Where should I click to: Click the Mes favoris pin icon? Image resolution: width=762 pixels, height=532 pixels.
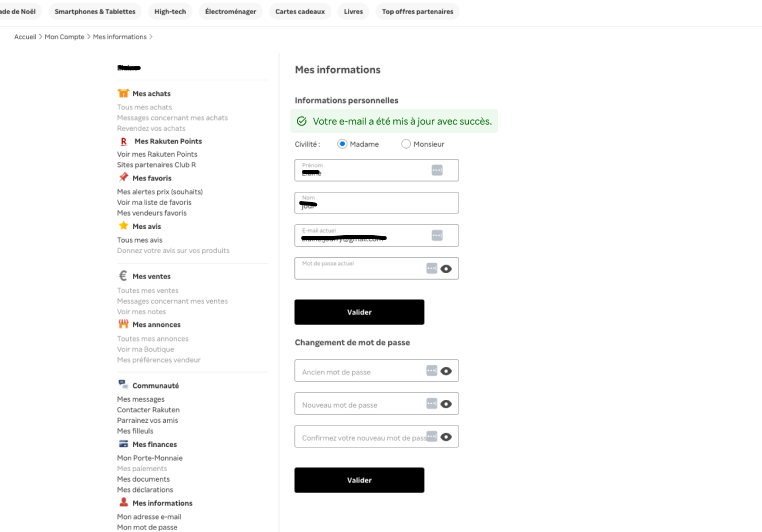point(123,177)
